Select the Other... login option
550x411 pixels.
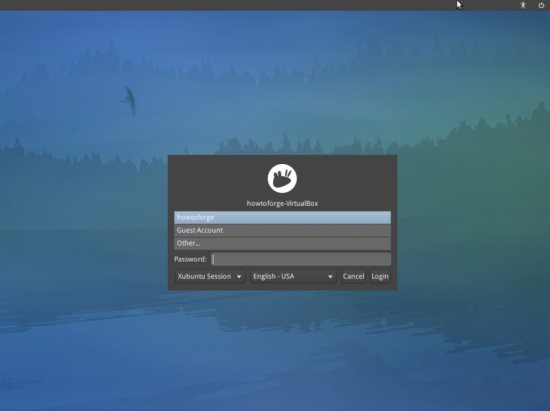click(x=282, y=243)
